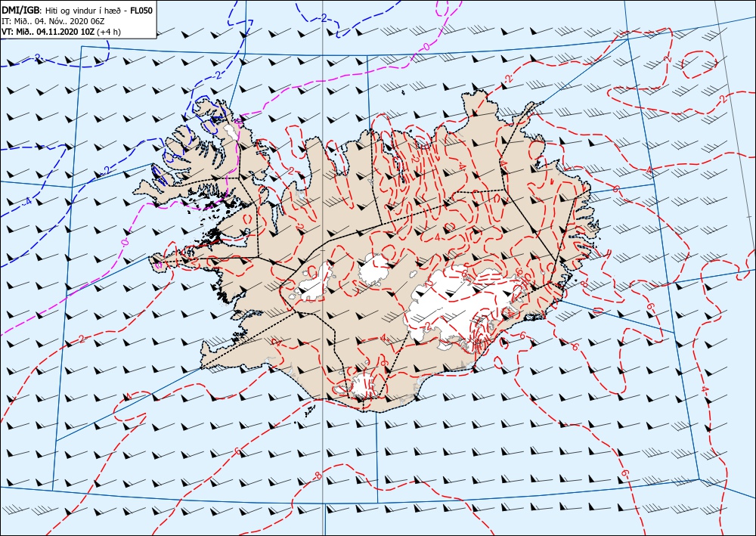Screen dimensions: 756x536
Task: Select the blue -2 label at top center
Action: (x=322, y=18)
